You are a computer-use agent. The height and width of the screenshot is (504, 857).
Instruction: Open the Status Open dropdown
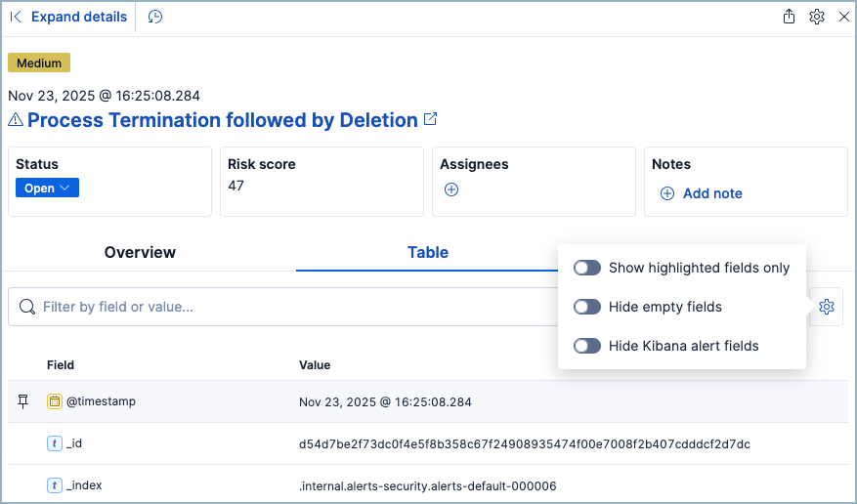pyautogui.click(x=47, y=188)
